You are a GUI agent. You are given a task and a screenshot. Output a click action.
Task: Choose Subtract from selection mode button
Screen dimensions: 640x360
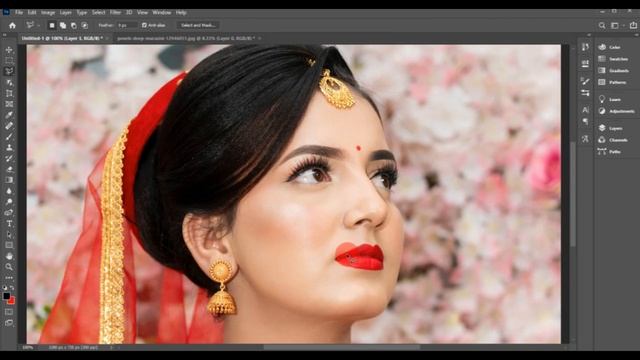[73, 25]
